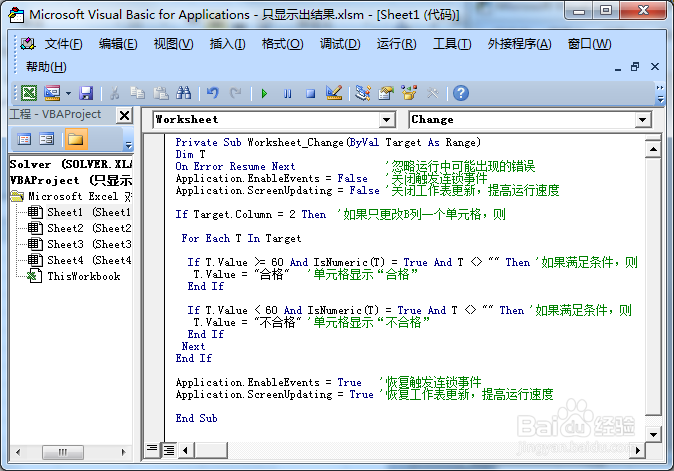This screenshot has width=674, height=471.
Task: Open the Worksheet object dropdown
Action: tap(387, 120)
